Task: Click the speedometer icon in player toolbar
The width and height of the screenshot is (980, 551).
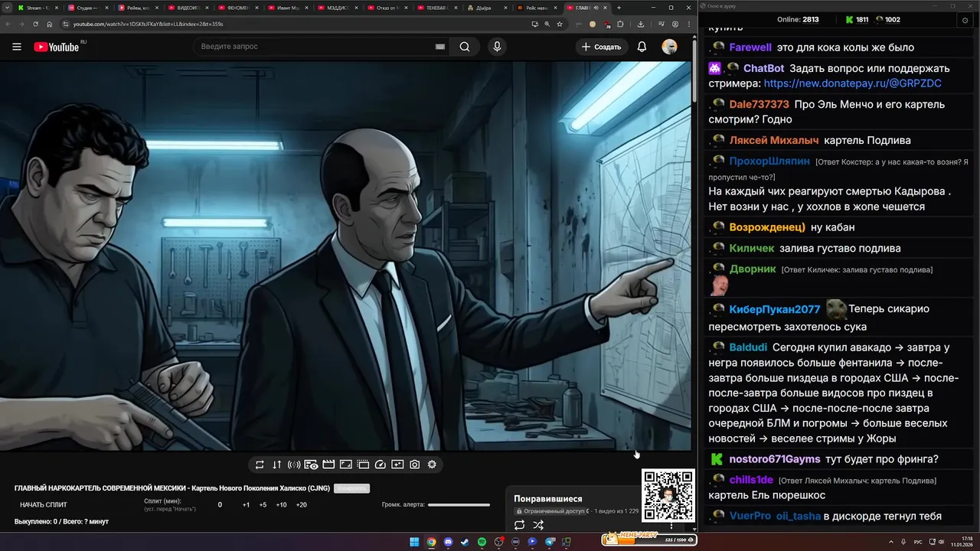Action: (x=381, y=465)
